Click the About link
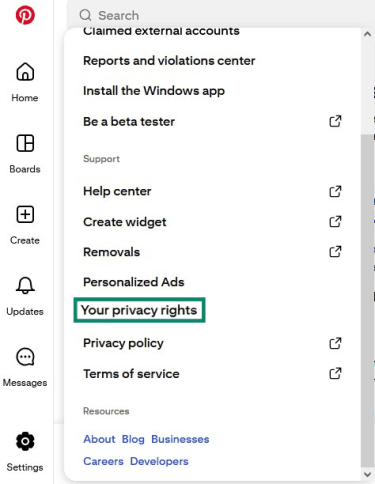The height and width of the screenshot is (484, 375). click(x=99, y=439)
